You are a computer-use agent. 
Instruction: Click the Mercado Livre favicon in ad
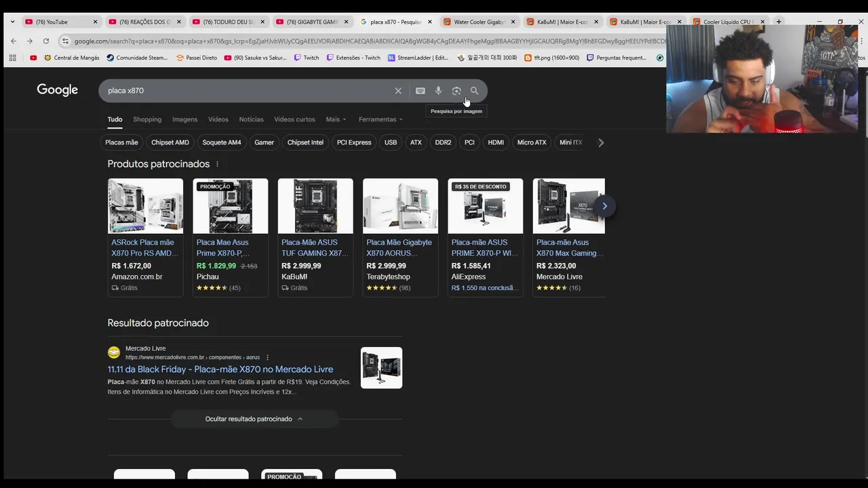coord(114,352)
